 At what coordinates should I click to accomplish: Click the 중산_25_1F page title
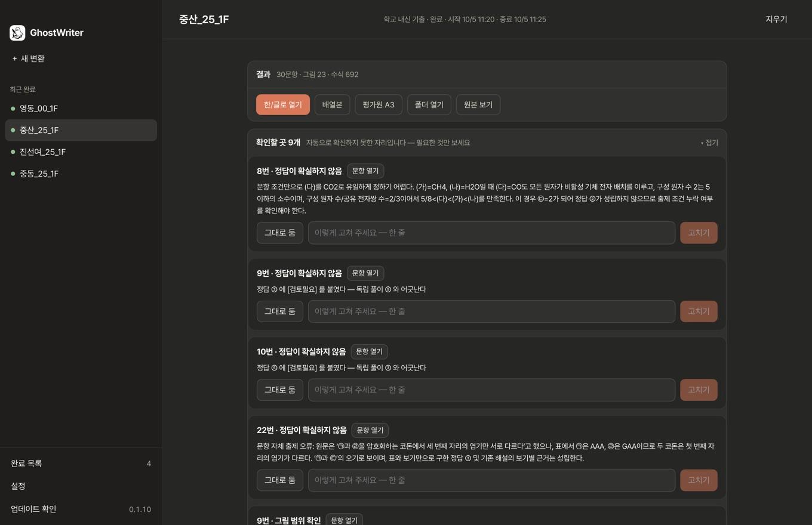pyautogui.click(x=204, y=19)
